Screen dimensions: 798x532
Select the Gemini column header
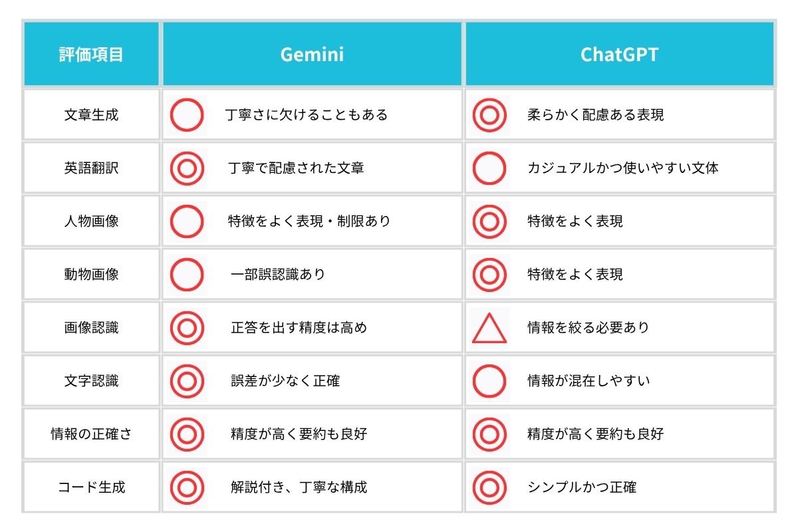click(312, 55)
